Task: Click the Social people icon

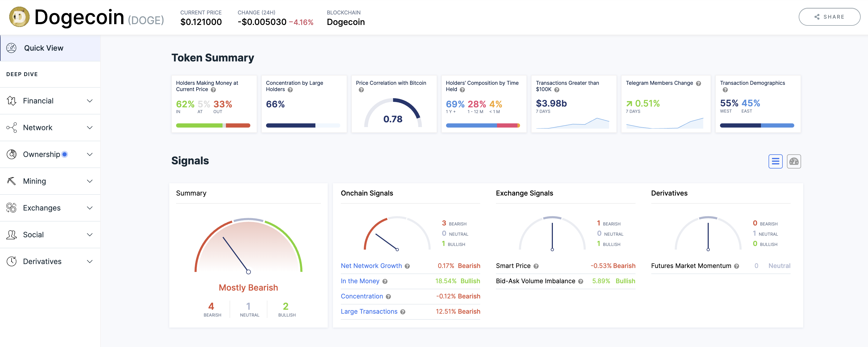Action: pos(12,235)
